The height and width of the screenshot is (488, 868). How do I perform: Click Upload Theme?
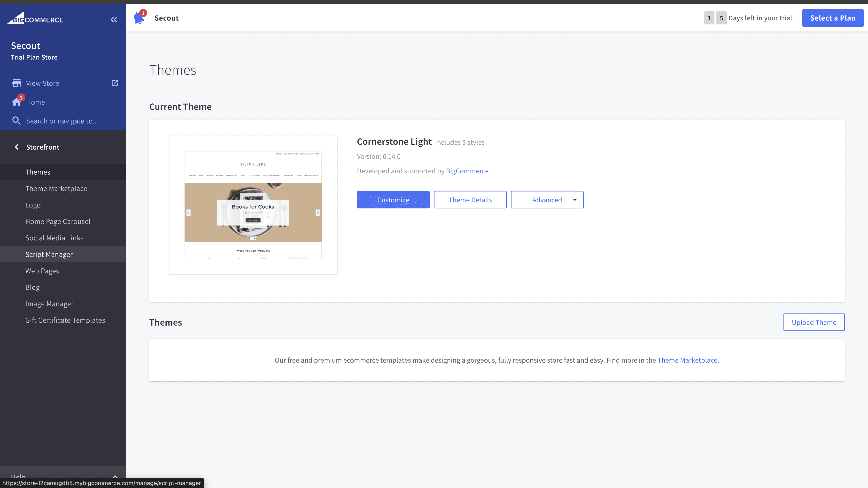pyautogui.click(x=814, y=322)
